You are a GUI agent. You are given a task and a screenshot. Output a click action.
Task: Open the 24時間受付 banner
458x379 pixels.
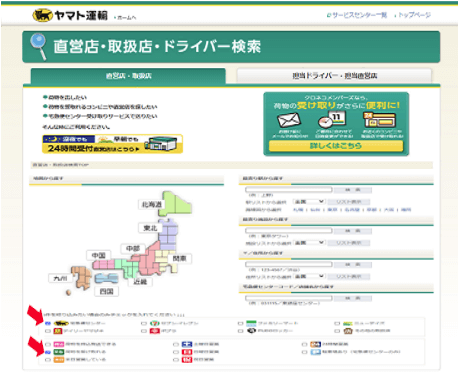tap(112, 144)
